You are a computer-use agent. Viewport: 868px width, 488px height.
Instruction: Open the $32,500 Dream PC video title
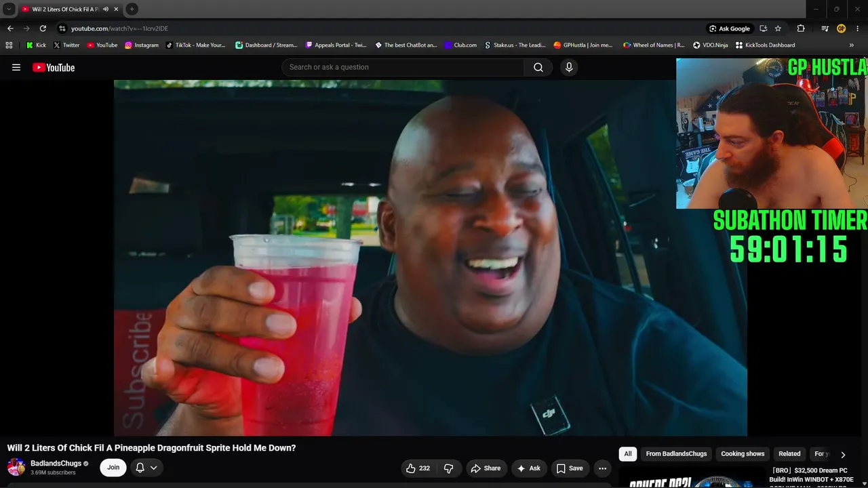point(810,475)
